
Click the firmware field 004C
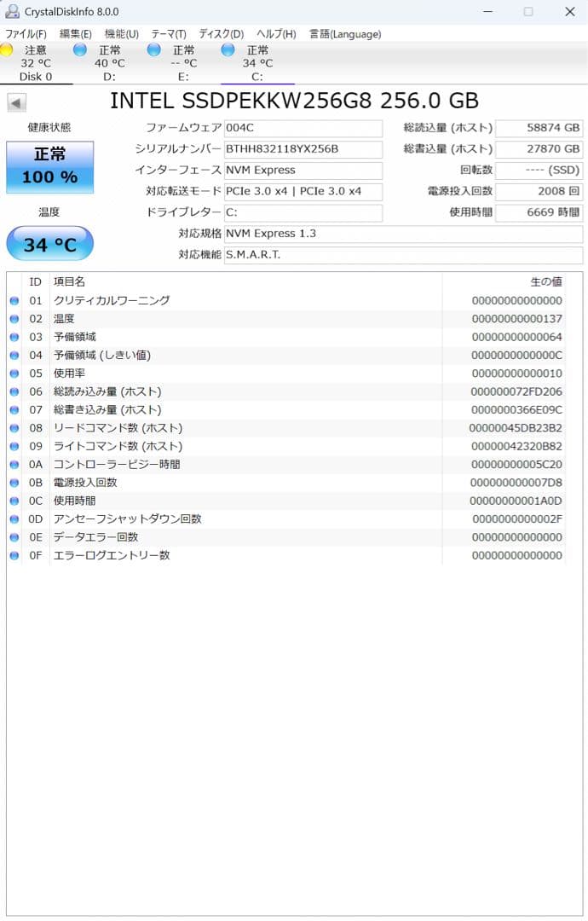[x=303, y=128]
